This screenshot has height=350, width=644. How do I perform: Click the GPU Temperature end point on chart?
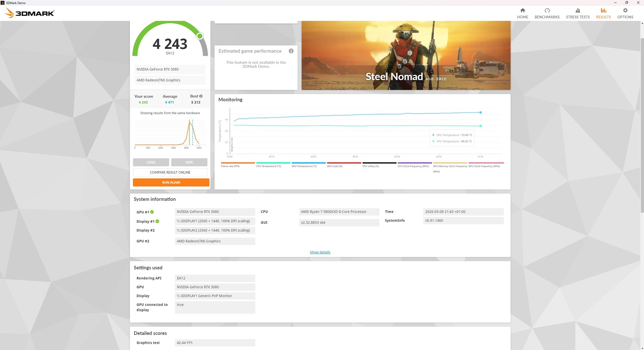480,113
